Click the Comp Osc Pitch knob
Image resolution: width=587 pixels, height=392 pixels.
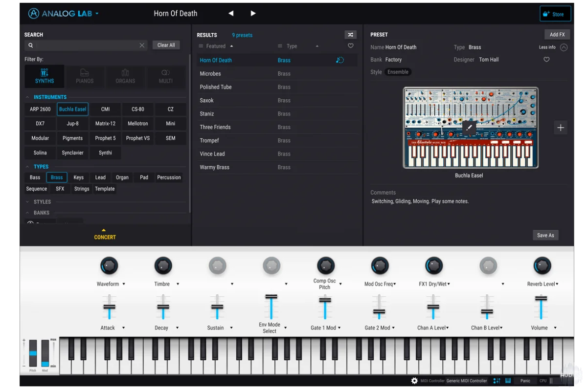point(326,266)
